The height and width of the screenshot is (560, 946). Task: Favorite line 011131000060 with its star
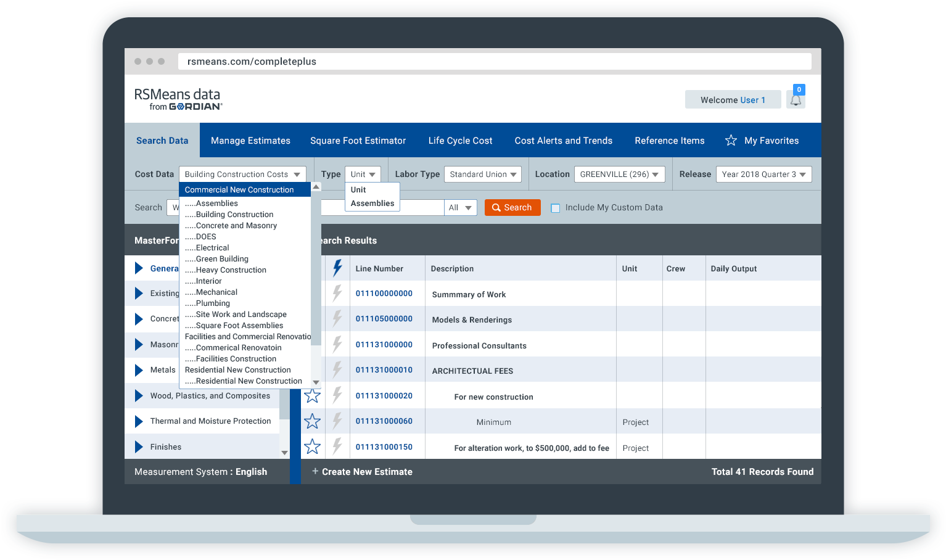313,421
